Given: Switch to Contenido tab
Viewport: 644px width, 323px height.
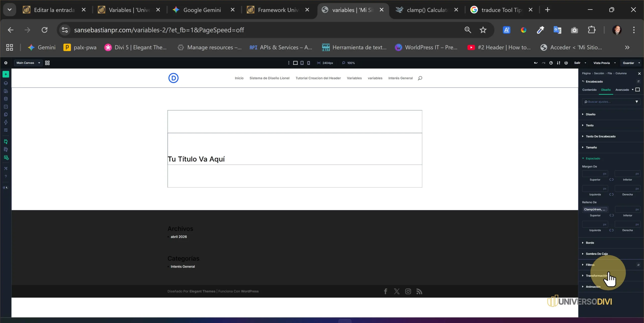Looking at the screenshot, I should [589, 90].
